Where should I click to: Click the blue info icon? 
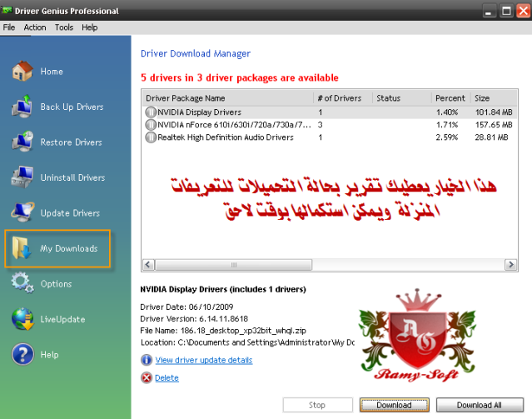coord(147,360)
